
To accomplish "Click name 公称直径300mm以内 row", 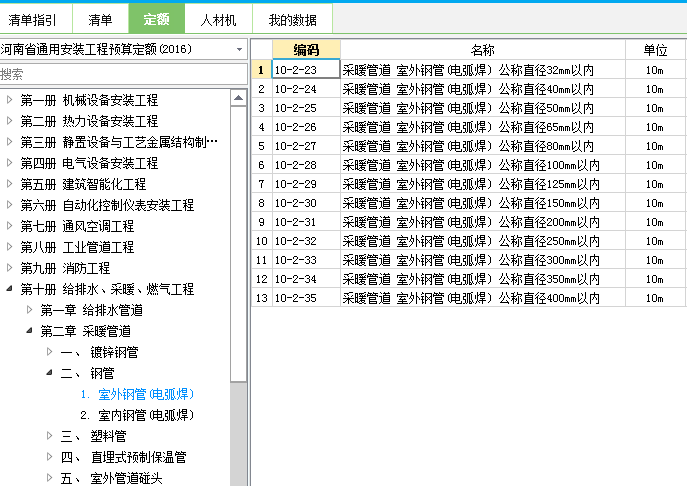I will pos(483,260).
